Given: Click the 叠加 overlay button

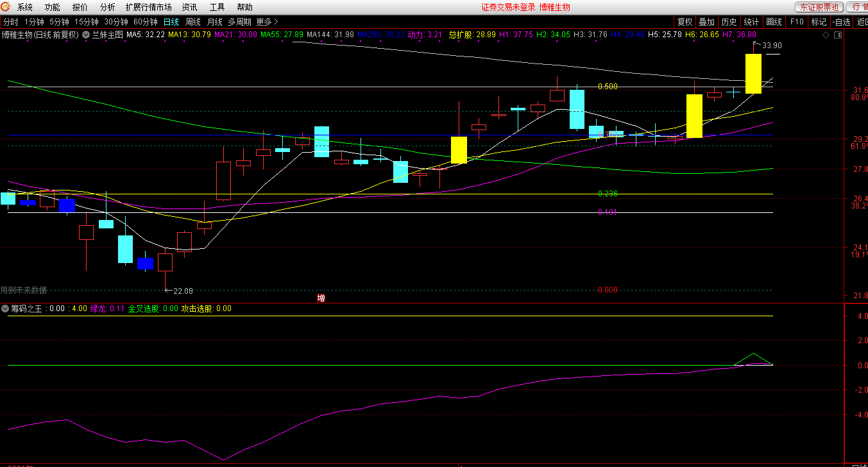Looking at the screenshot, I should pyautogui.click(x=707, y=22).
